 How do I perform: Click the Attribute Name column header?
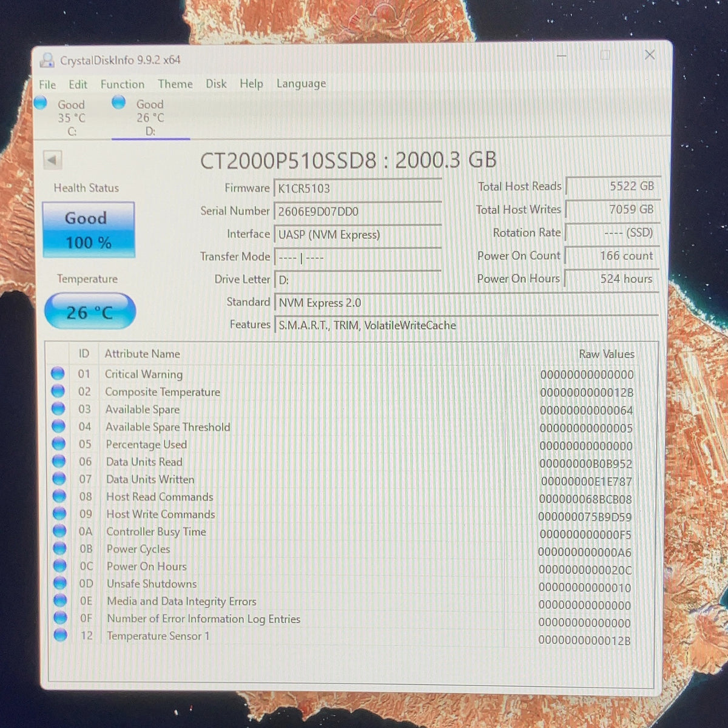point(143,354)
